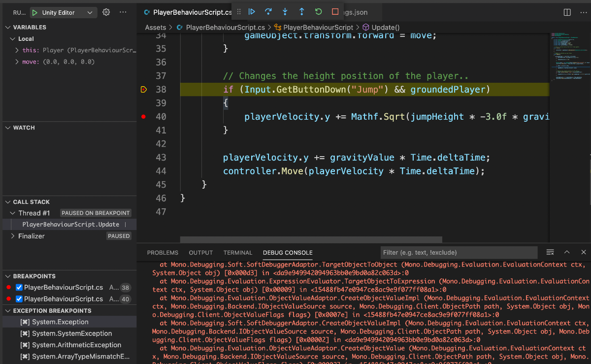This screenshot has height=364, width=591.
Task: Disable breakpoint checkbox for line 38
Action: [19, 288]
